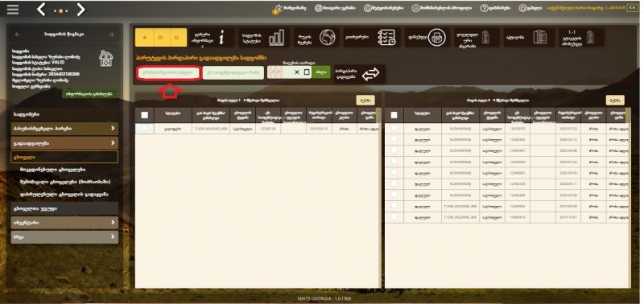
Task: Open help question-mark icon
Action: tap(485, 8)
